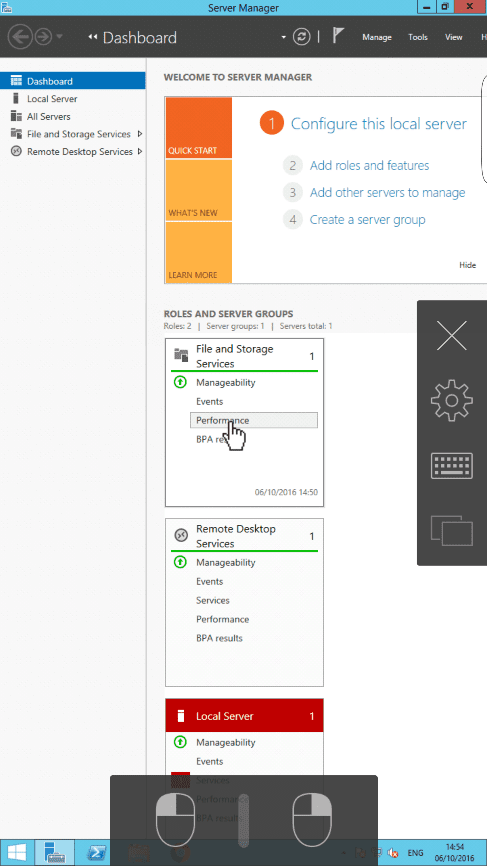
Task: Click Add roles and features link
Action: 369,165
